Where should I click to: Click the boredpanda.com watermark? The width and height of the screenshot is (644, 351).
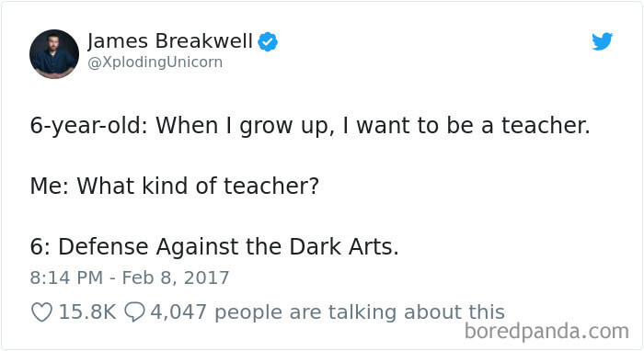(546, 332)
